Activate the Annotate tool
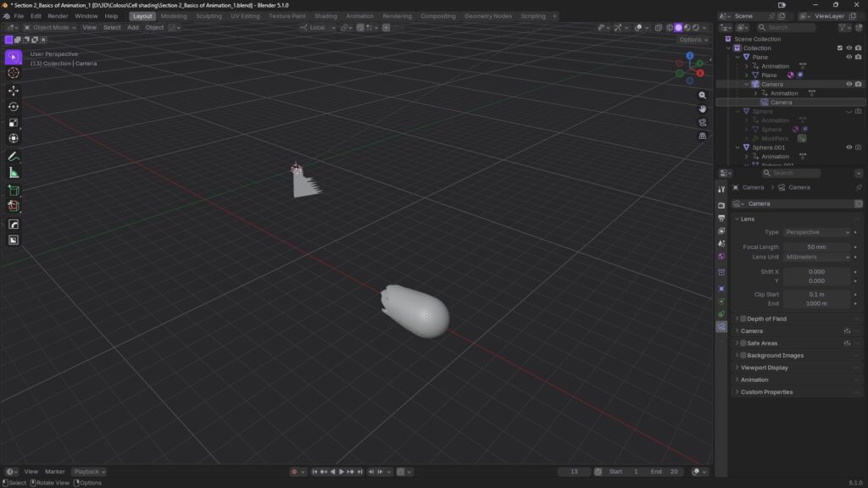Image resolution: width=868 pixels, height=488 pixels. (14, 157)
